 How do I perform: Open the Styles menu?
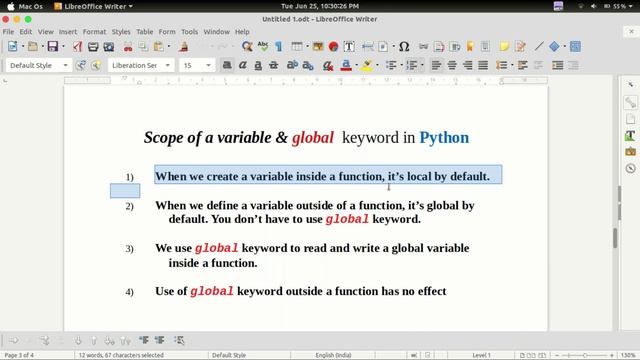[x=121, y=31]
